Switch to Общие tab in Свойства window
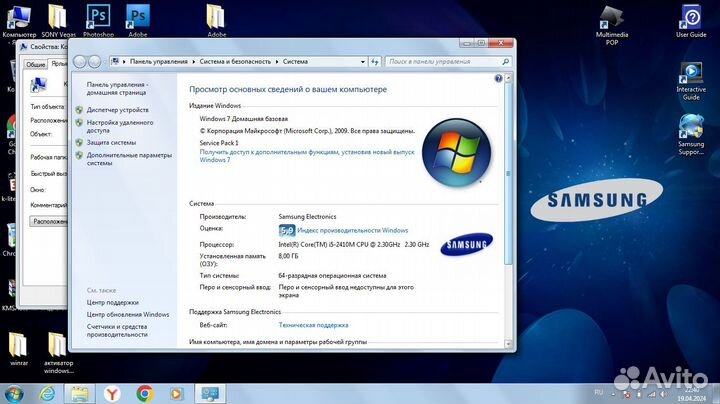 (35, 65)
